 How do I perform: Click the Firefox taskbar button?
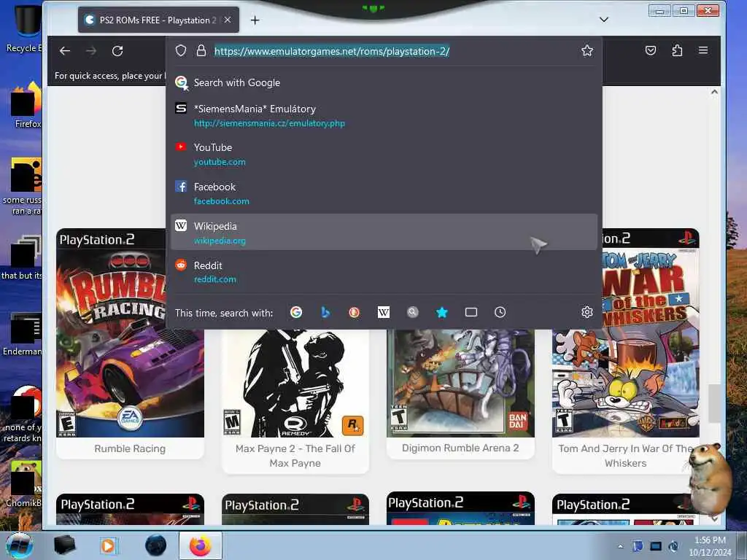[x=200, y=545]
